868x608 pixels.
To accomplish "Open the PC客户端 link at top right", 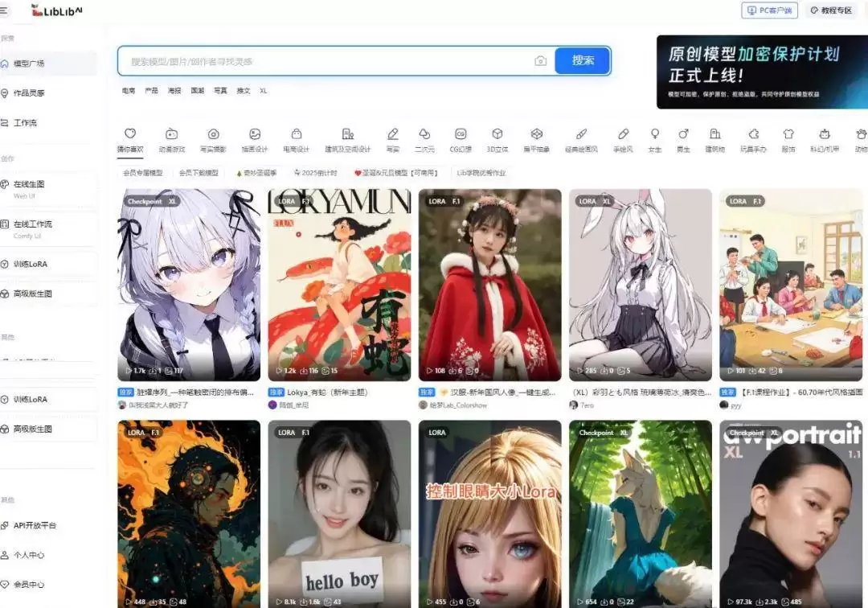I will click(768, 10).
